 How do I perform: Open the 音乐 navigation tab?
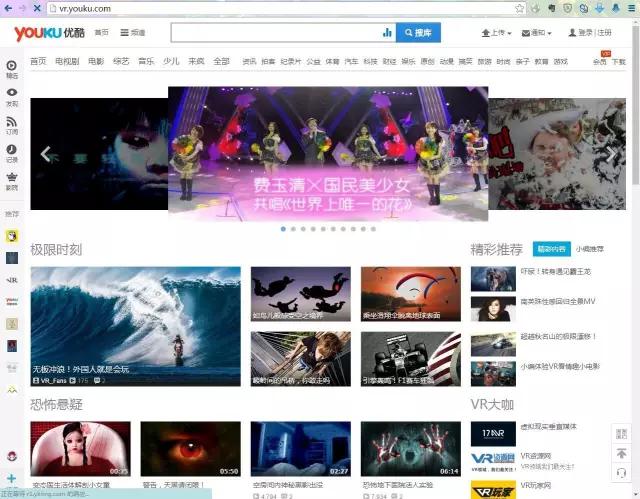(146, 61)
